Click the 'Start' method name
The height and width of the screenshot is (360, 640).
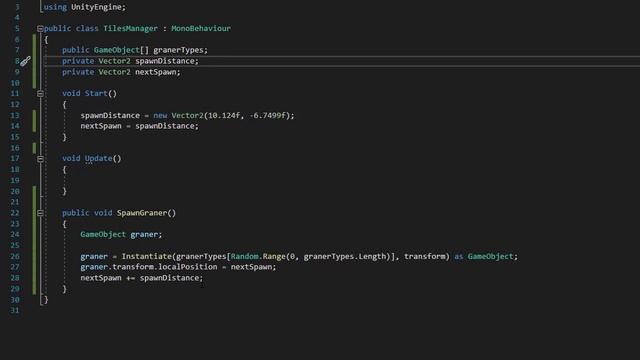[x=96, y=93]
